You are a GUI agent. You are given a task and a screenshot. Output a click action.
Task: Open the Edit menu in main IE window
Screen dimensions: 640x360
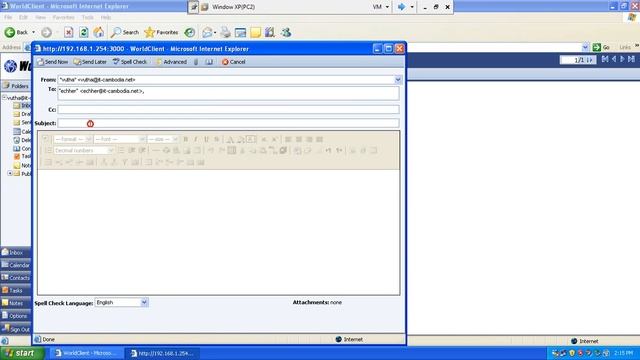click(23, 17)
